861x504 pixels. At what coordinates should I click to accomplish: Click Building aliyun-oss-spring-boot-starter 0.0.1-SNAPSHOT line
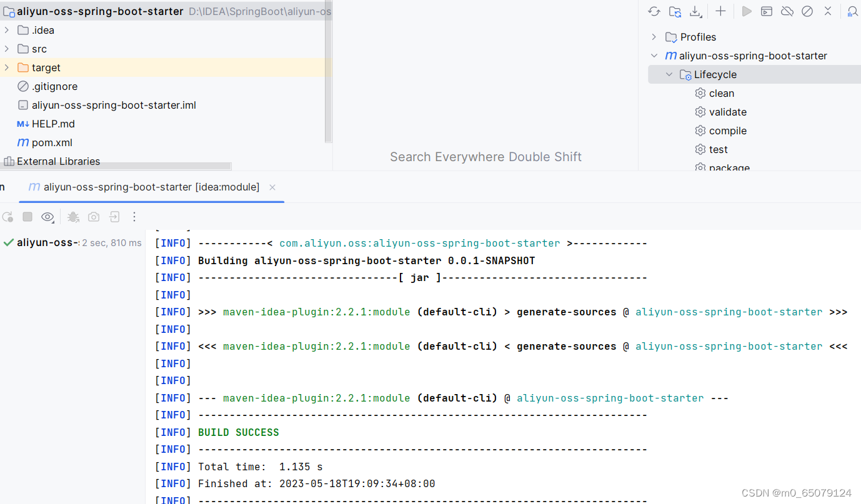[366, 260]
